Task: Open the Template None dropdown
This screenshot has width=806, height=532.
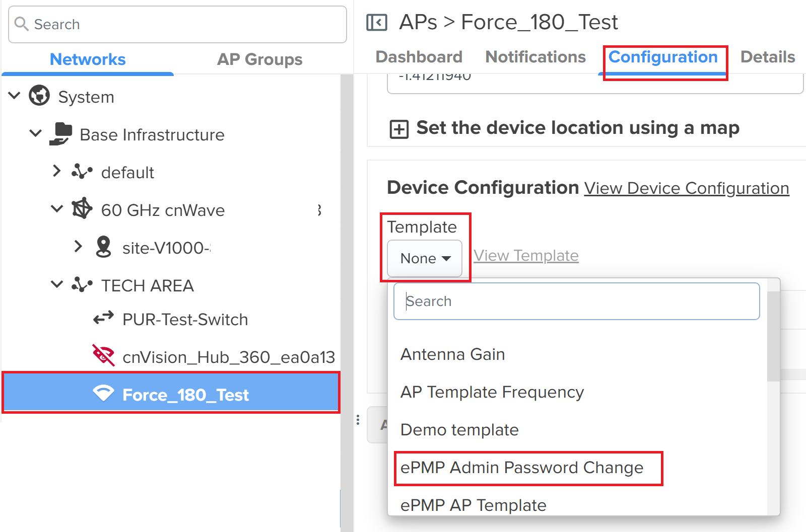Action: [425, 258]
